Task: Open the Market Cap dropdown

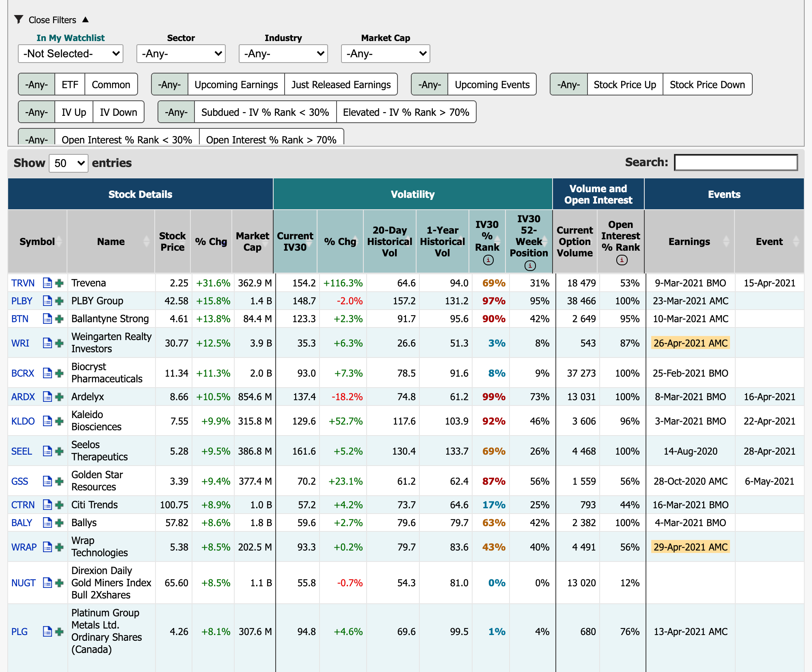Action: coord(386,54)
